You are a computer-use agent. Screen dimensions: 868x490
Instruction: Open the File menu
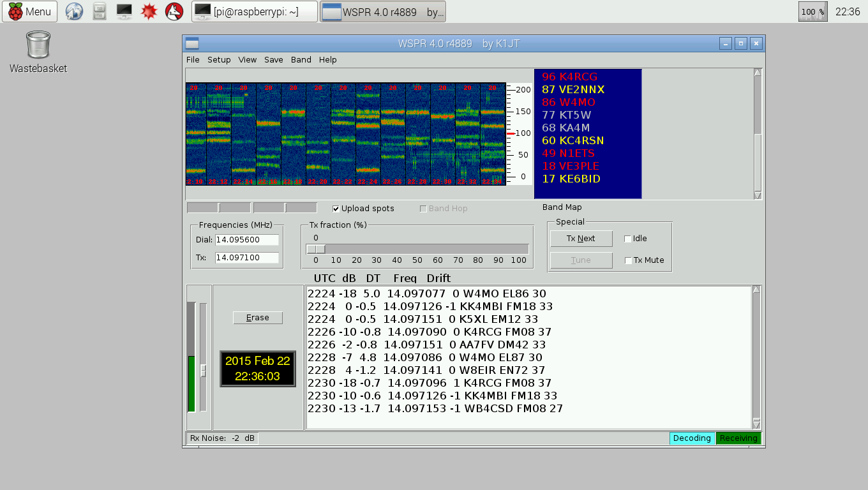[x=193, y=60]
